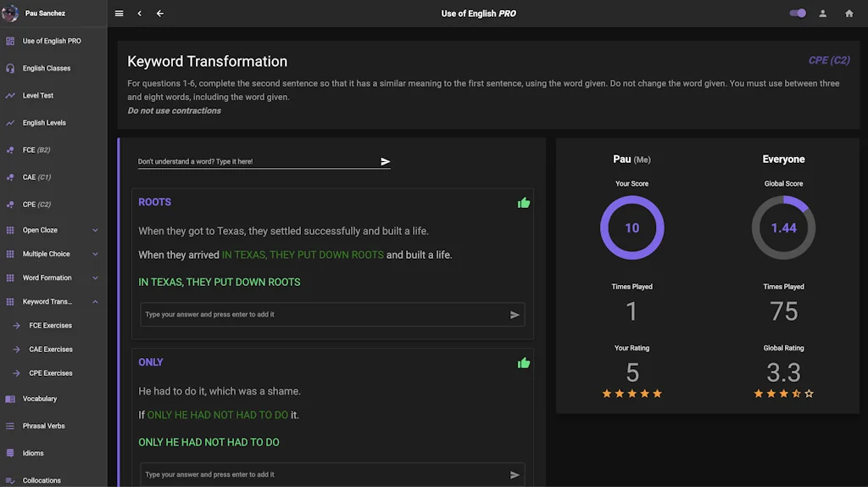This screenshot has width=868, height=487.
Task: Focus the word lookup input field
Action: click(x=258, y=161)
